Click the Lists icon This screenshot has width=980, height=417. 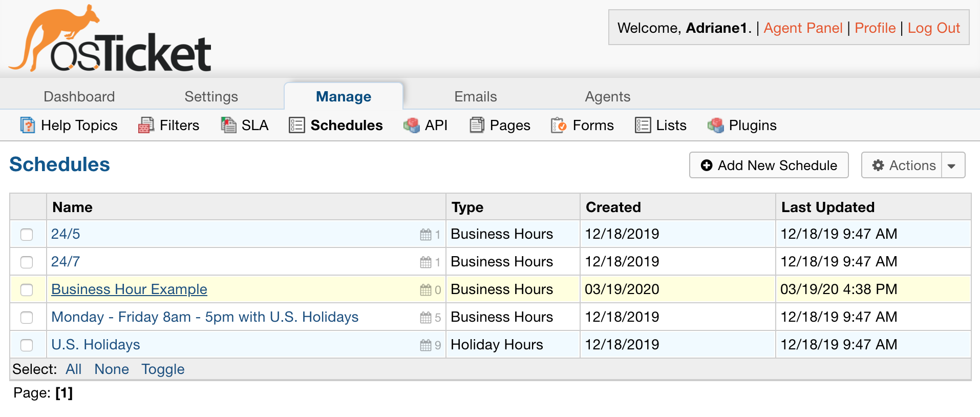pos(643,125)
